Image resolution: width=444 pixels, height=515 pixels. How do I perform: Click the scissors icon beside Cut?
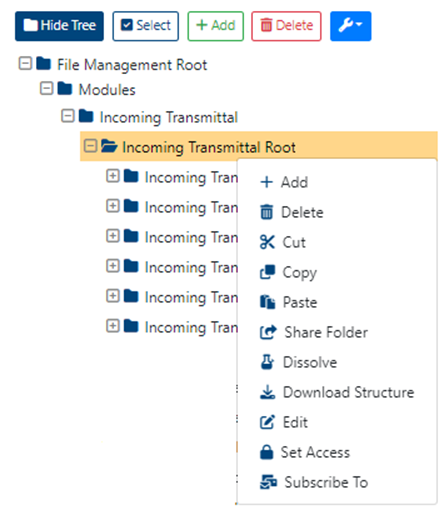click(x=267, y=242)
